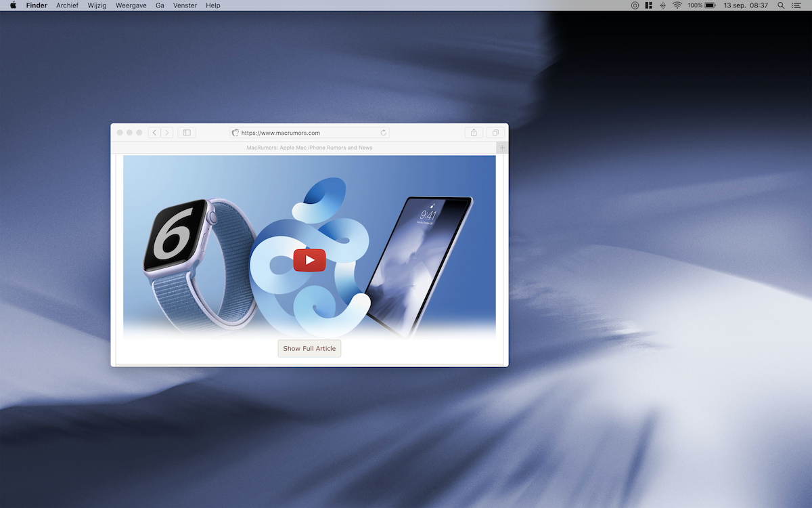The height and width of the screenshot is (508, 812).
Task: Click the Show Full Article button
Action: pos(309,348)
